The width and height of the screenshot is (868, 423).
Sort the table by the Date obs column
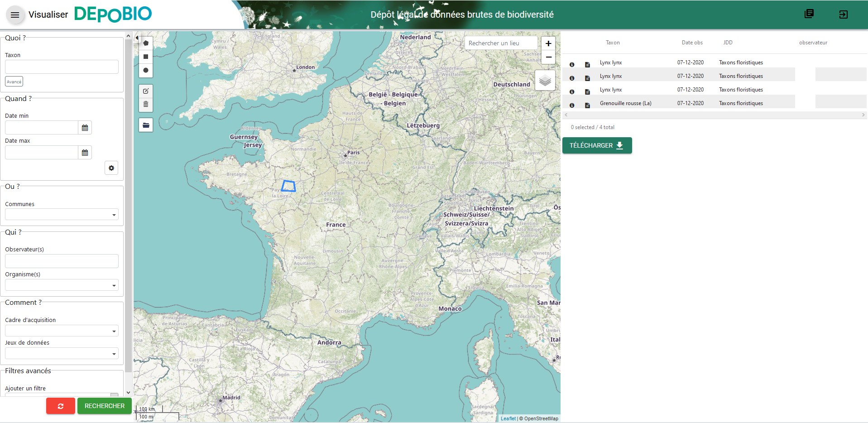point(692,43)
